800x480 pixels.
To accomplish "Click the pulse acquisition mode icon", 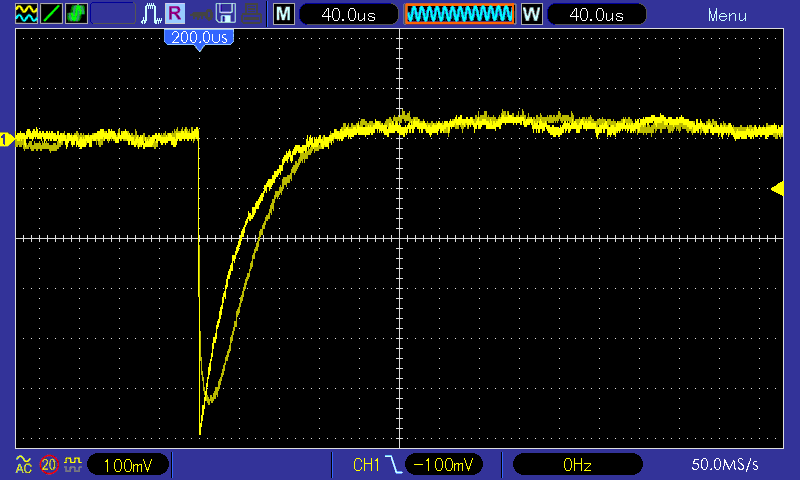I will click(x=151, y=14).
